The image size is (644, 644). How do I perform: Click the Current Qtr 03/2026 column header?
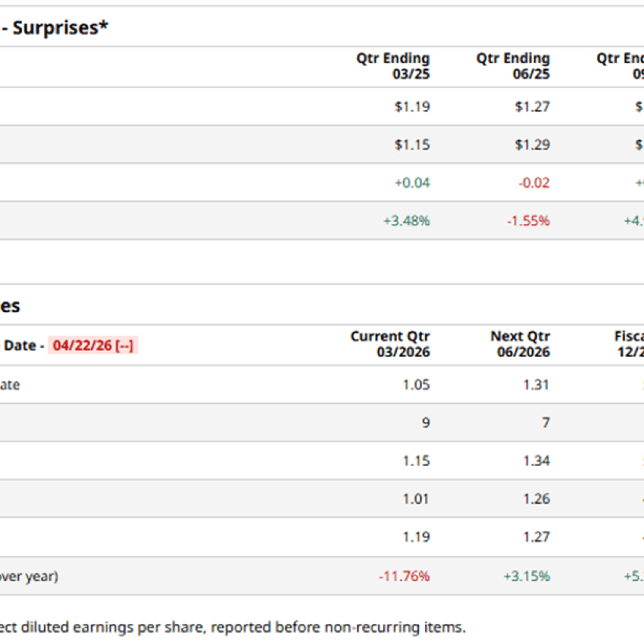[x=391, y=344]
